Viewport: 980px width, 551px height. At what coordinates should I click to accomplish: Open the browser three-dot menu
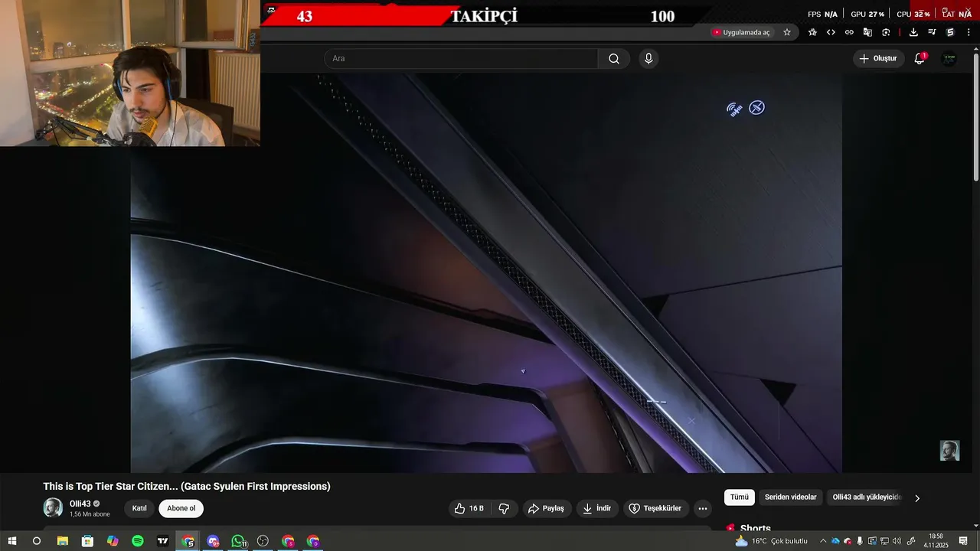pyautogui.click(x=969, y=32)
